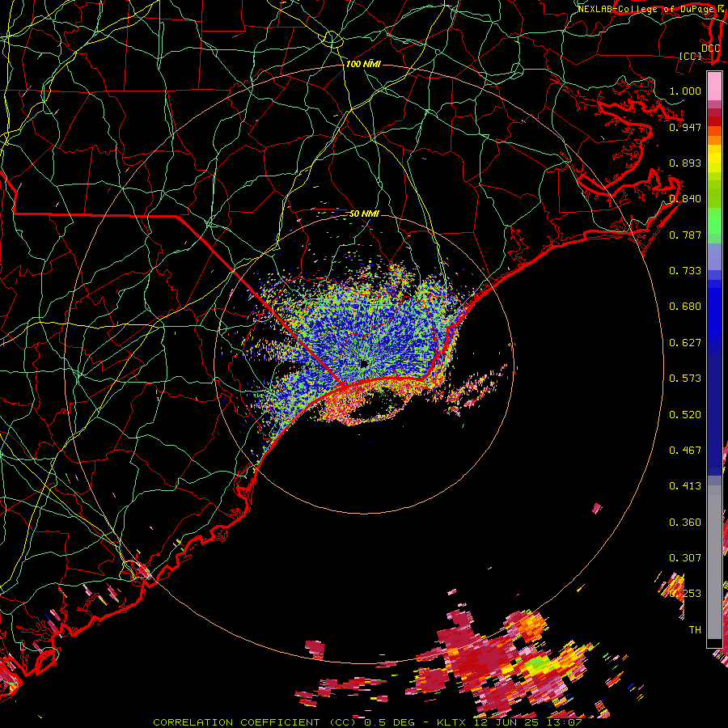
Task: Click the 0.680 scale value
Action: click(685, 307)
